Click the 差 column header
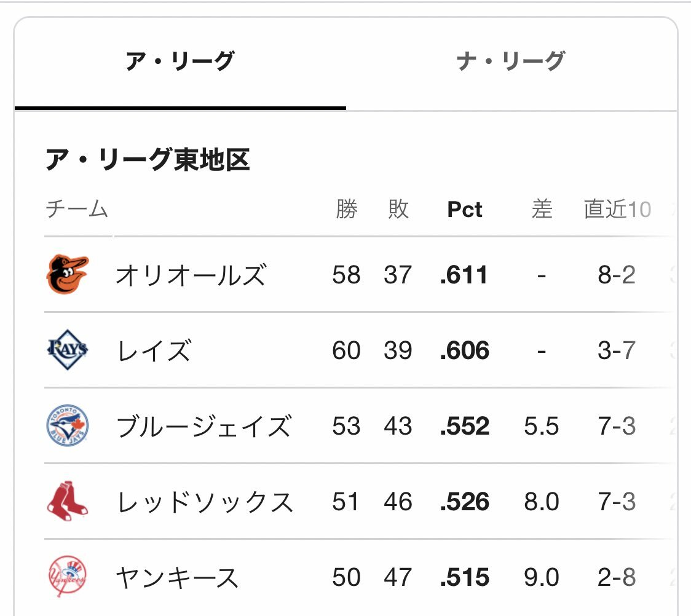Viewport: 691px width, 616px height. (542, 209)
